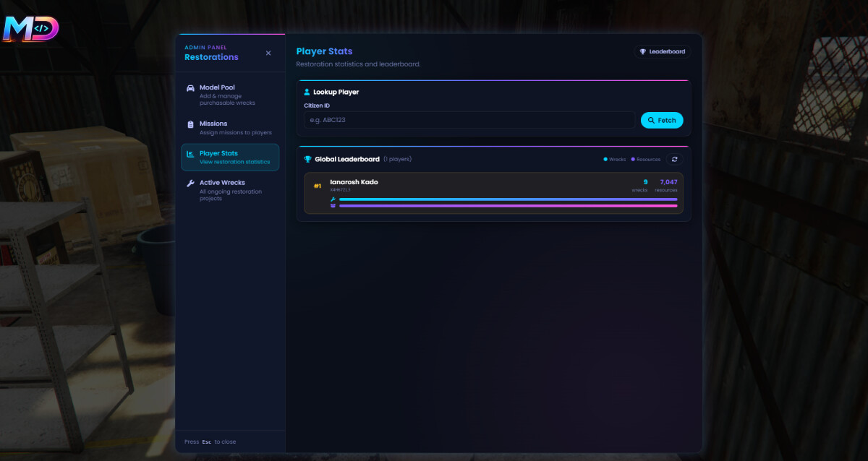Click the small wrench icon on the leaderboard row

(x=333, y=199)
